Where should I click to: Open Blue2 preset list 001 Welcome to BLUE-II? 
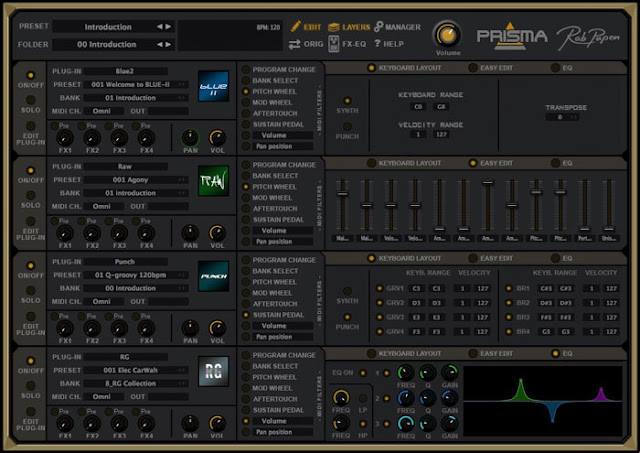(x=136, y=84)
